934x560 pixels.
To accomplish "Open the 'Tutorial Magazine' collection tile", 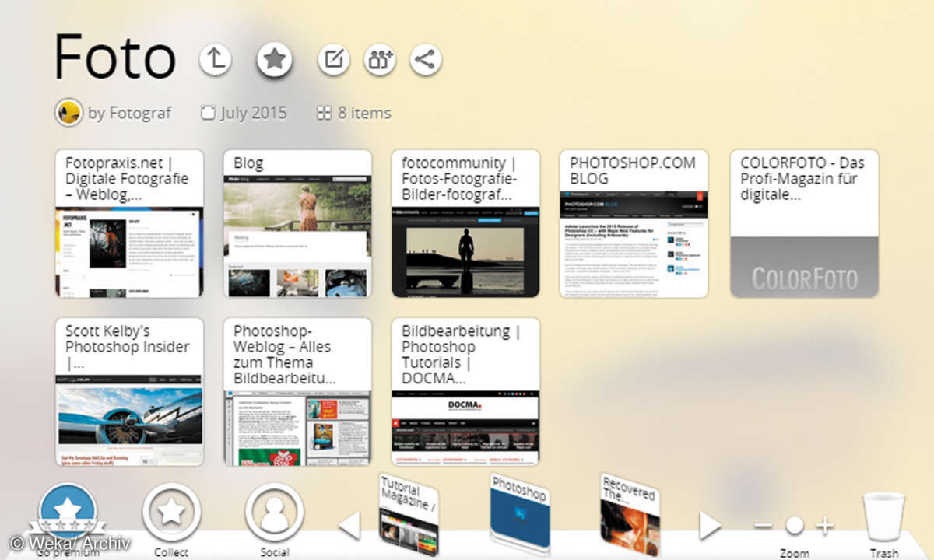I will tap(408, 513).
